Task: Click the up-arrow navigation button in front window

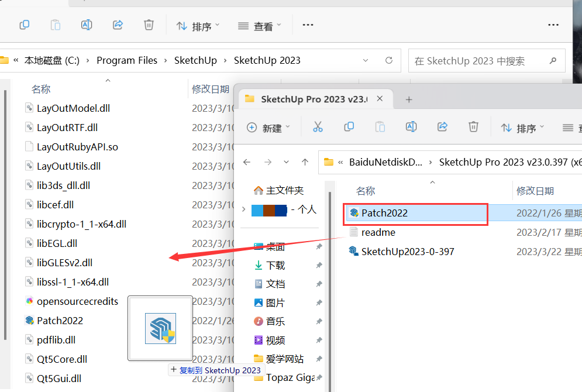Action: [x=305, y=162]
